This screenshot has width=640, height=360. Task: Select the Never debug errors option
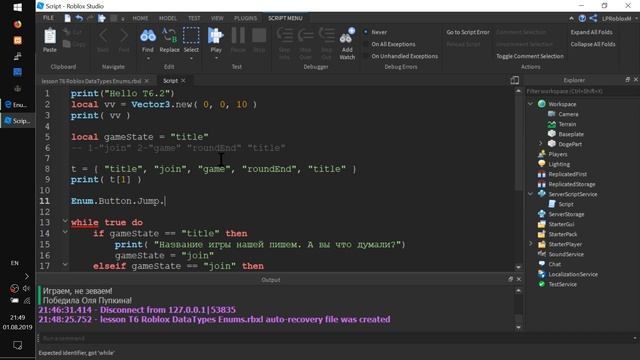pos(375,32)
